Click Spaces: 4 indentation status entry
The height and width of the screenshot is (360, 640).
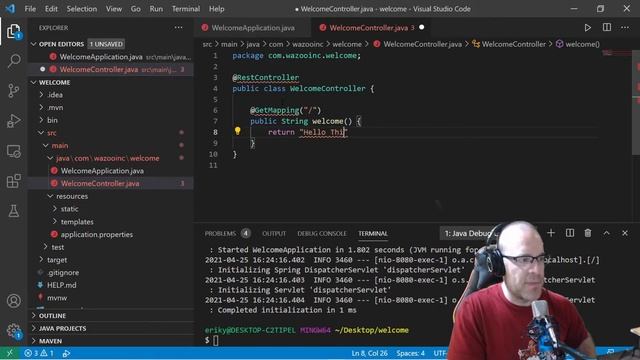coord(410,353)
